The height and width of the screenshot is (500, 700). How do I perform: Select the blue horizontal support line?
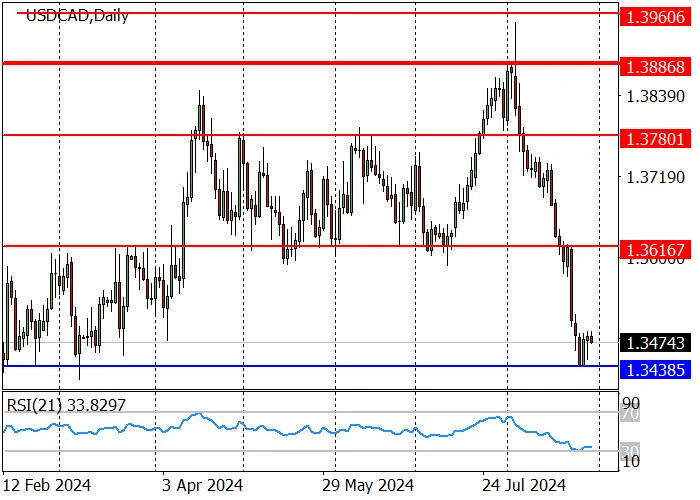coord(311,366)
